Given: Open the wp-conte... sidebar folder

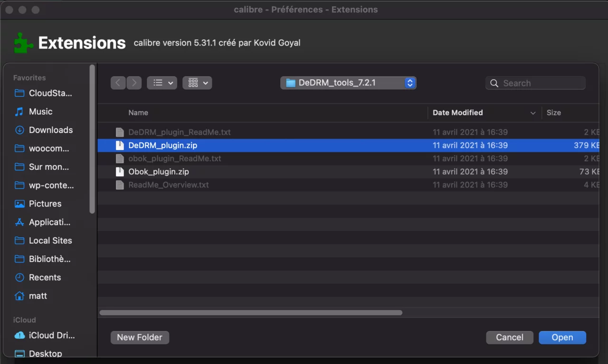Looking at the screenshot, I should tap(44, 186).
